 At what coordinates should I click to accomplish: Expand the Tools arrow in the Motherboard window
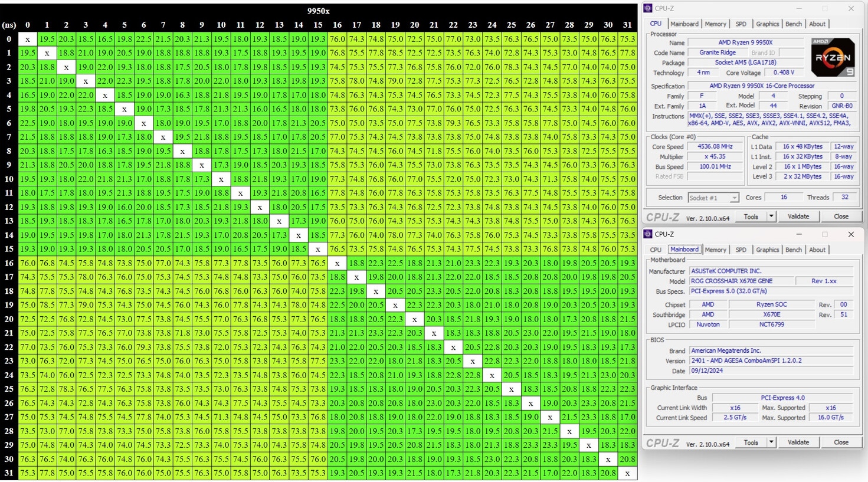(x=771, y=442)
